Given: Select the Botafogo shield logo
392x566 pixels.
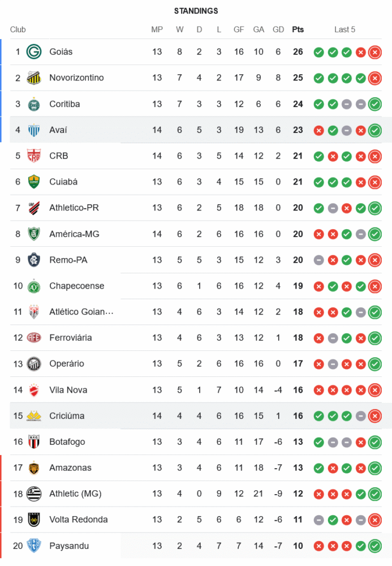Looking at the screenshot, I should tap(34, 442).
